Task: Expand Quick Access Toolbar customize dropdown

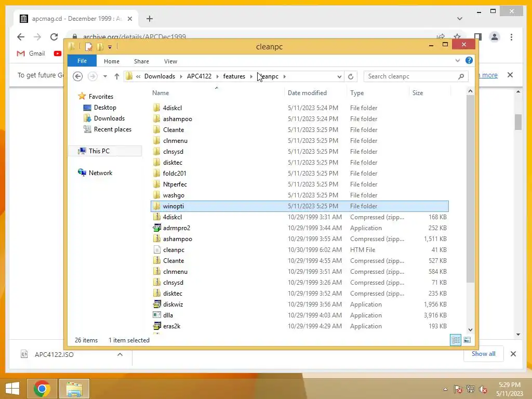Action: (x=110, y=47)
